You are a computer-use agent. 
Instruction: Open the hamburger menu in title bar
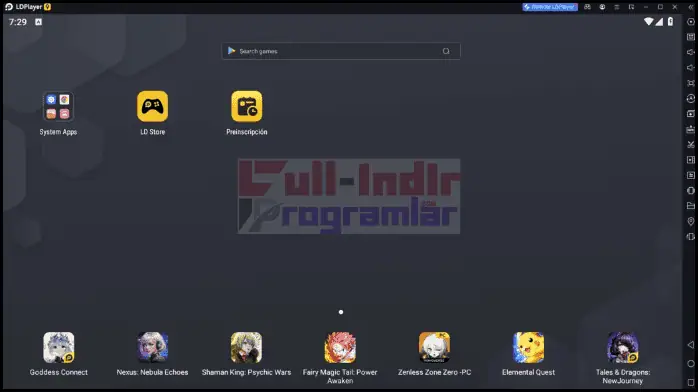click(617, 7)
